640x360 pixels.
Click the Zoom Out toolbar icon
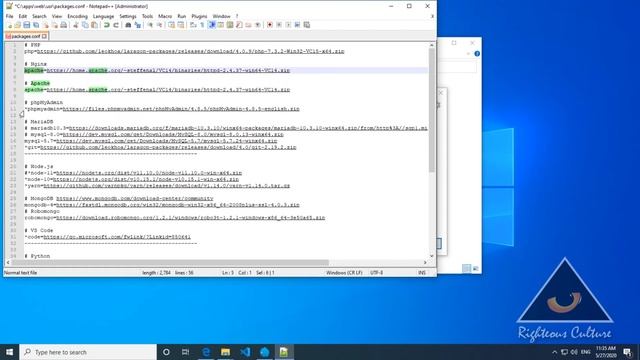[x=159, y=25]
